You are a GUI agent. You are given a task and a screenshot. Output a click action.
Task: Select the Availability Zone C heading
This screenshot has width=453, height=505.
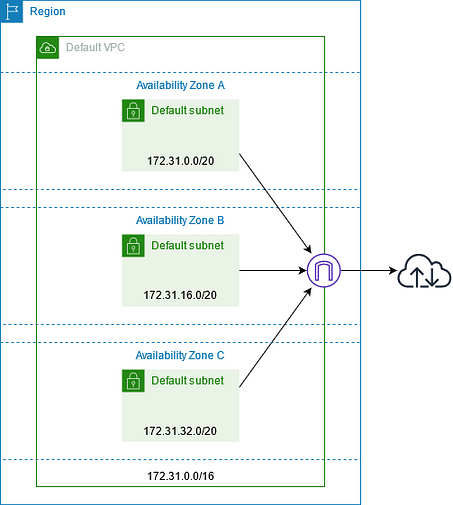coord(180,355)
